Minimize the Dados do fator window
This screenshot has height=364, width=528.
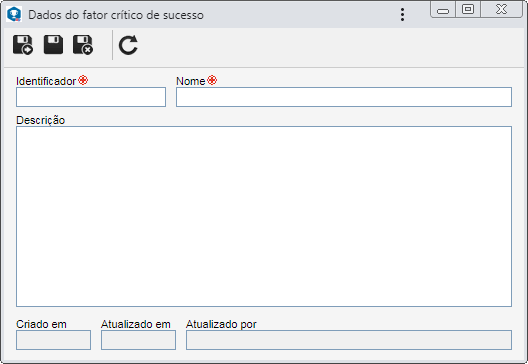[x=443, y=9]
